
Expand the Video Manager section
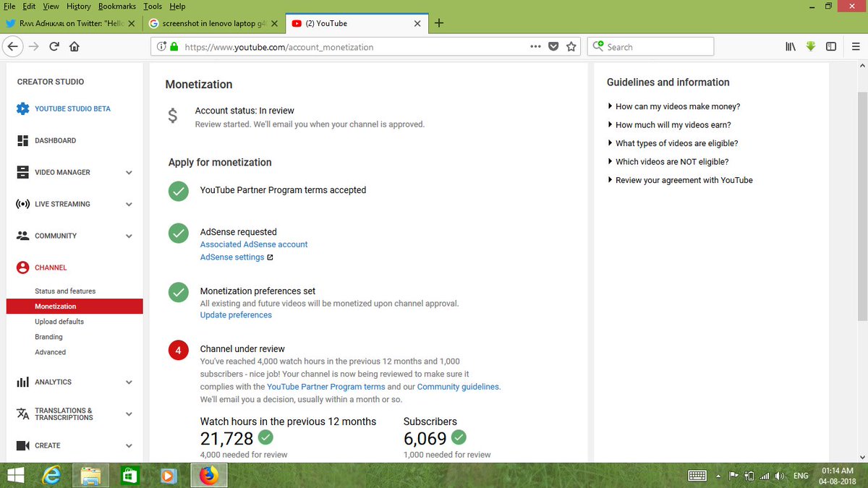coord(129,172)
